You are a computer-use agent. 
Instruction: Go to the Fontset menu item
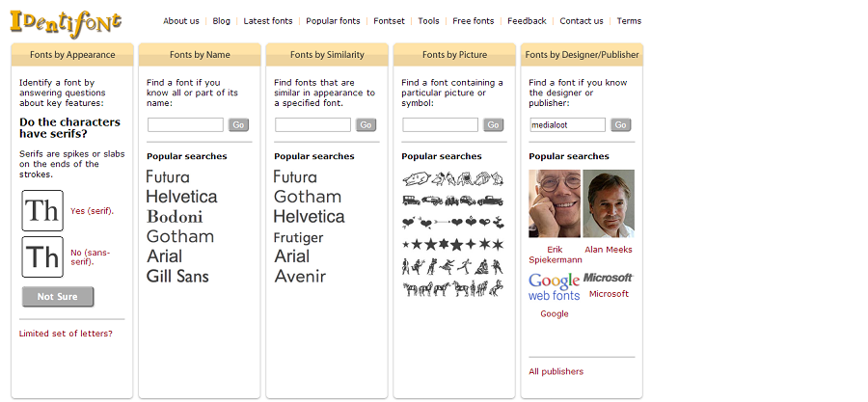(390, 21)
